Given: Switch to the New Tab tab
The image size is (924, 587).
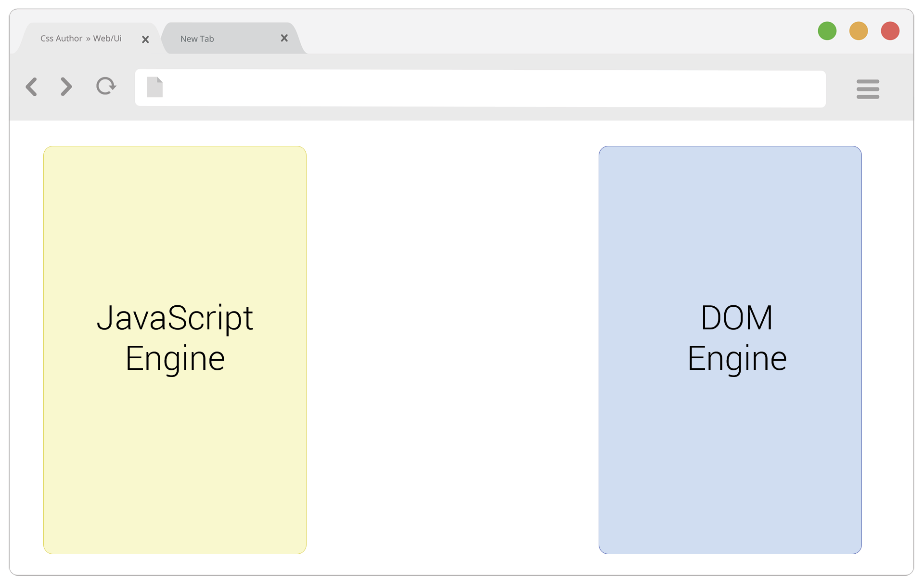Looking at the screenshot, I should pyautogui.click(x=197, y=39).
